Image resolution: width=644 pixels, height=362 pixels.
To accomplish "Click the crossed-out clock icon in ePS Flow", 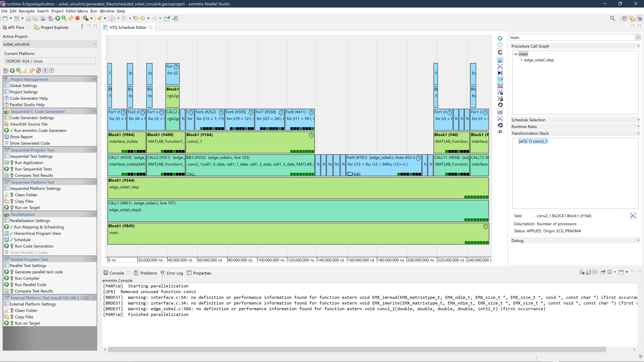I will click(39, 70).
